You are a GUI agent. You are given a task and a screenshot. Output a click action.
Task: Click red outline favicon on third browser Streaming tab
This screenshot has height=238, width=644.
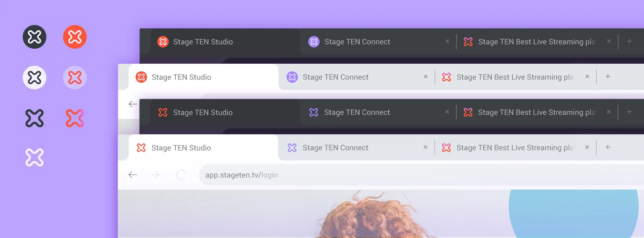tap(468, 112)
